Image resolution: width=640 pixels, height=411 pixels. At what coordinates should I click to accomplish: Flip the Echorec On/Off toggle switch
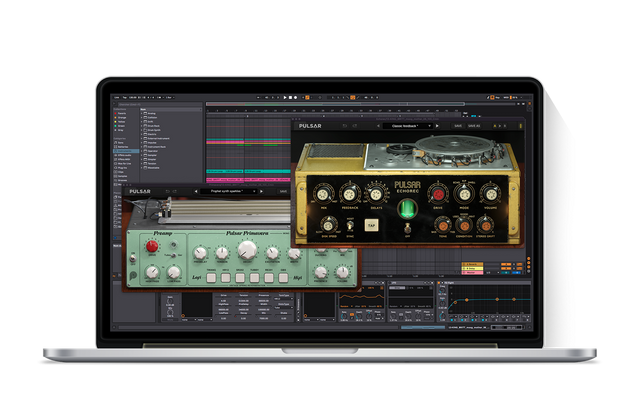tap(406, 228)
